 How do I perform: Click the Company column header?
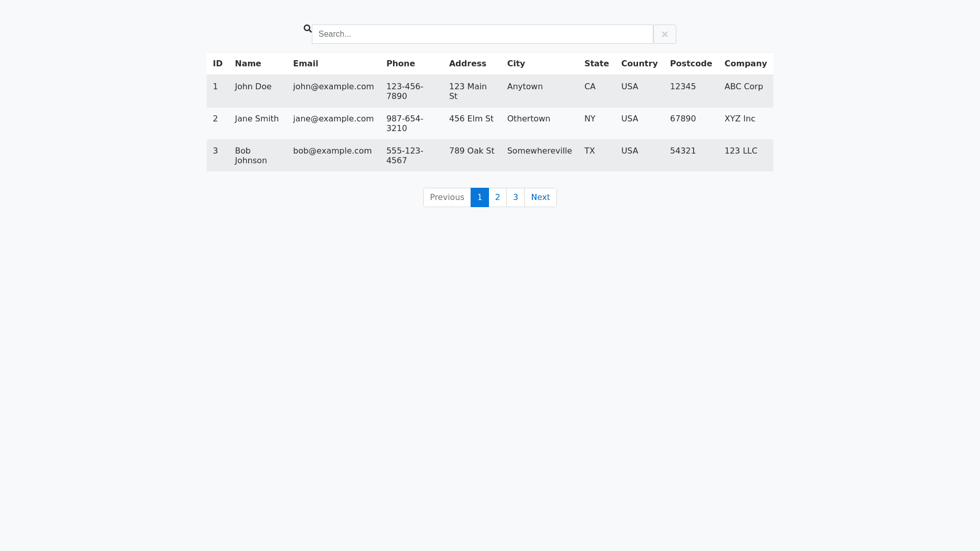pyautogui.click(x=745, y=64)
